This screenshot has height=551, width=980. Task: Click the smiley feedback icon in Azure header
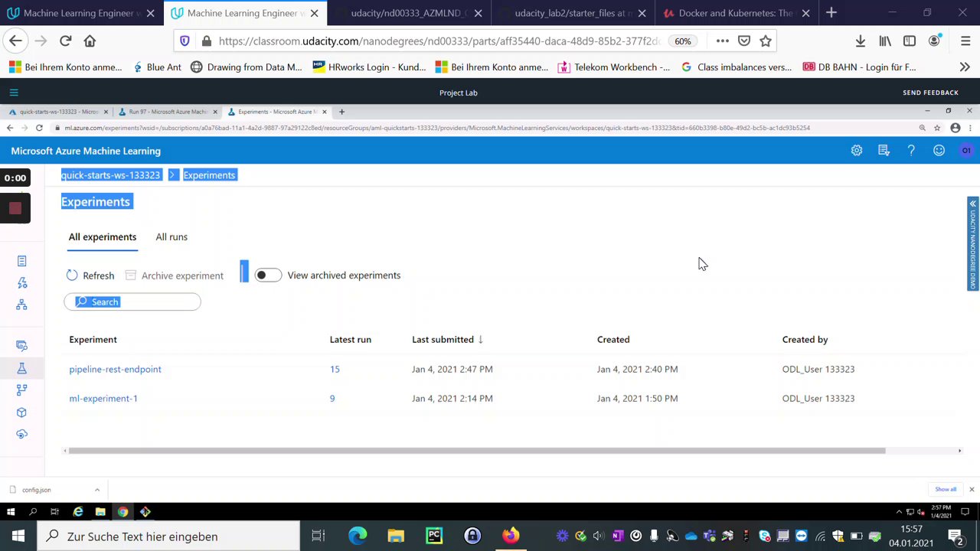tap(939, 151)
